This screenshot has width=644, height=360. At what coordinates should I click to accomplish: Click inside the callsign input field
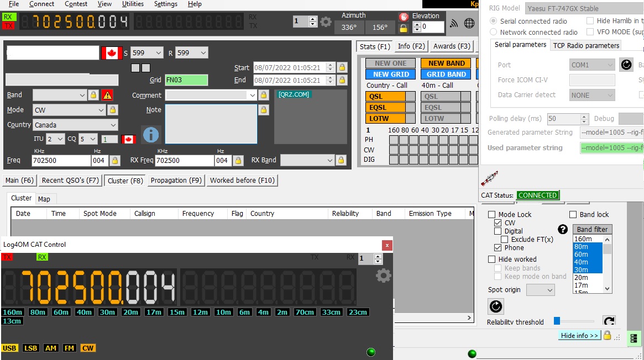53,53
